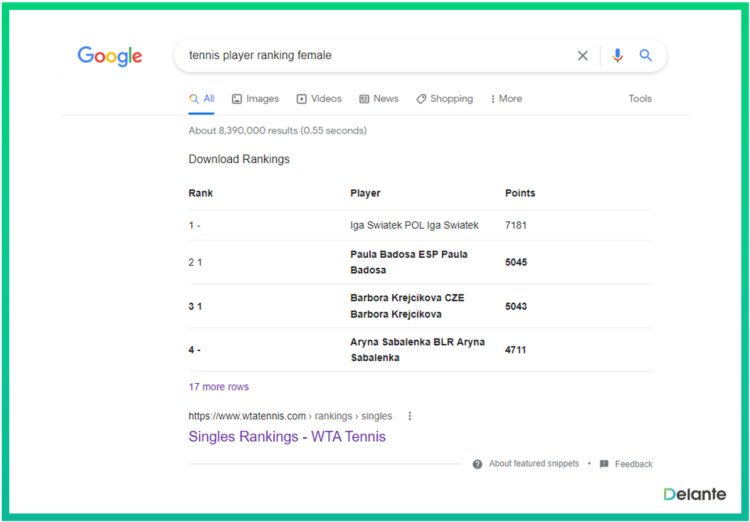Switch to the Videos tab
This screenshot has width=750, height=522.
(319, 99)
